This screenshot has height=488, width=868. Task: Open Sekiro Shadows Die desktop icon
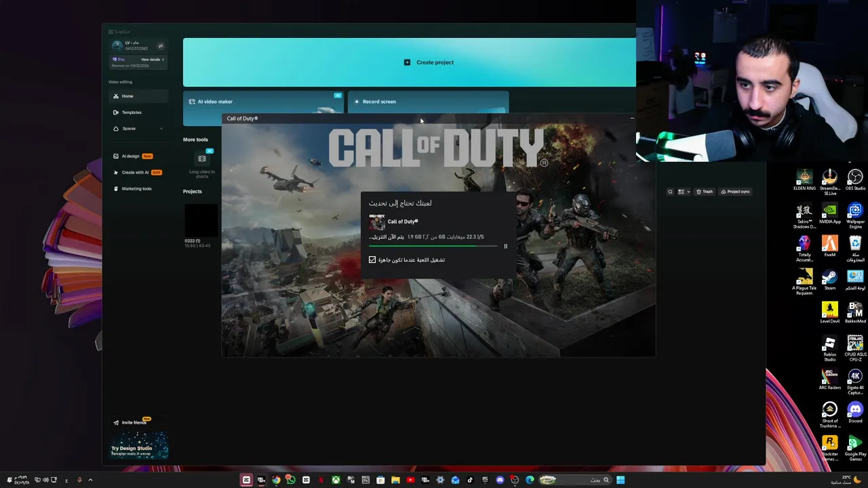[804, 216]
